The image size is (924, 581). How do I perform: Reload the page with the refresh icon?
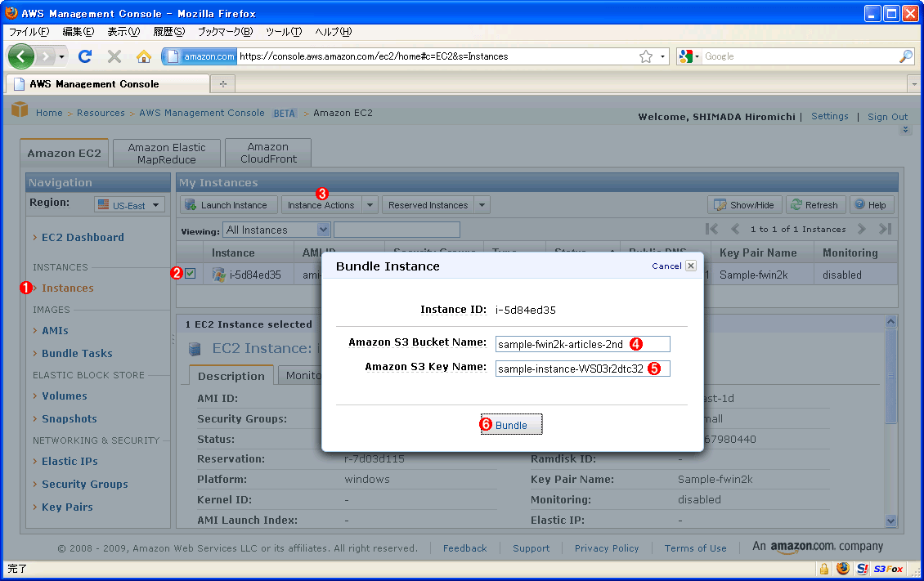85,56
